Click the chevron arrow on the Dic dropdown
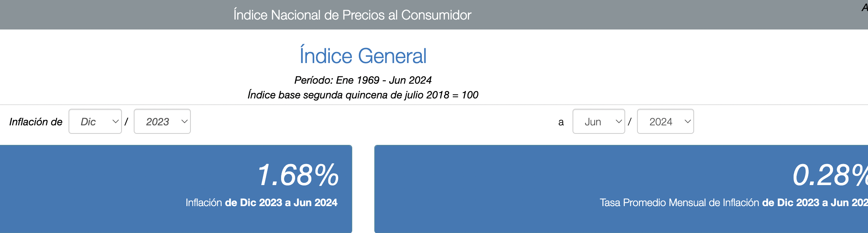The width and height of the screenshot is (868, 233). (115, 122)
